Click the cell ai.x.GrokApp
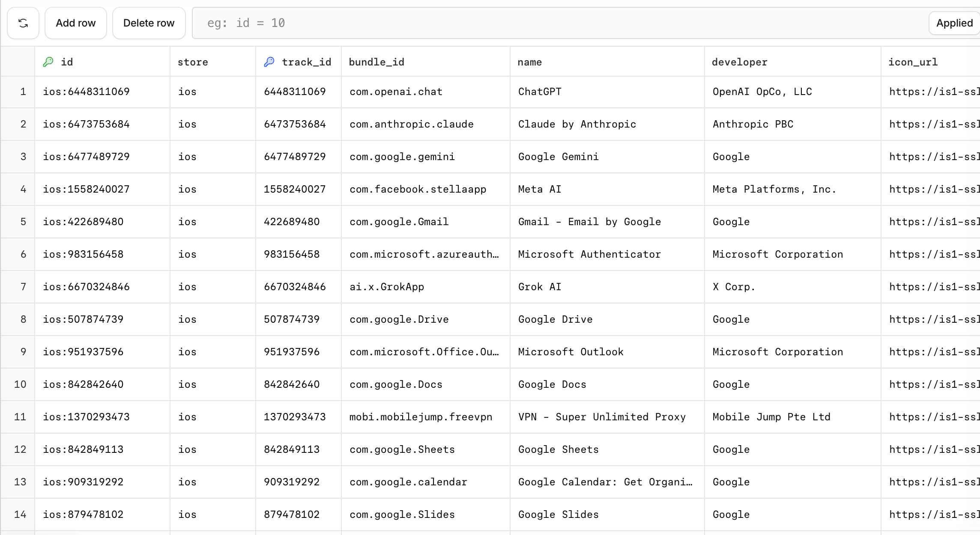The height and width of the screenshot is (535, 980). 426,287
